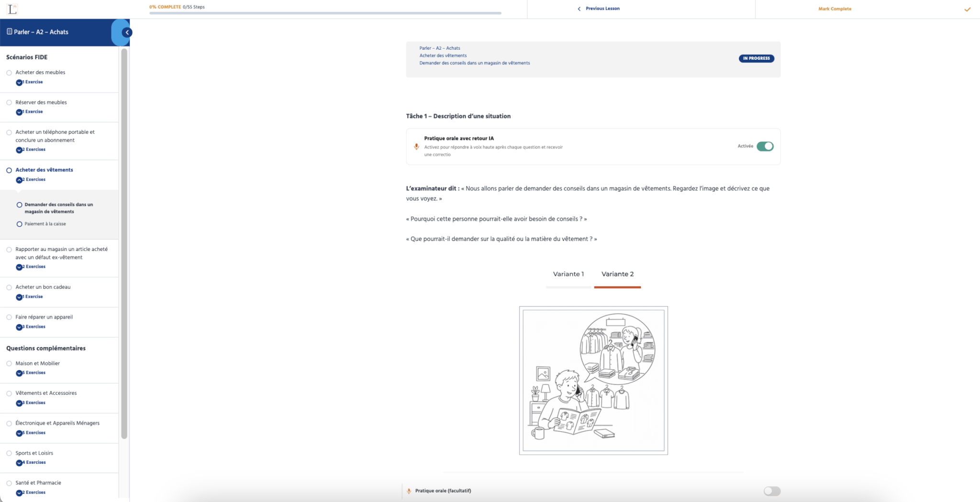The height and width of the screenshot is (502, 980).
Task: Select the Acheter un bon cadeau lesson circle
Action: click(x=9, y=287)
